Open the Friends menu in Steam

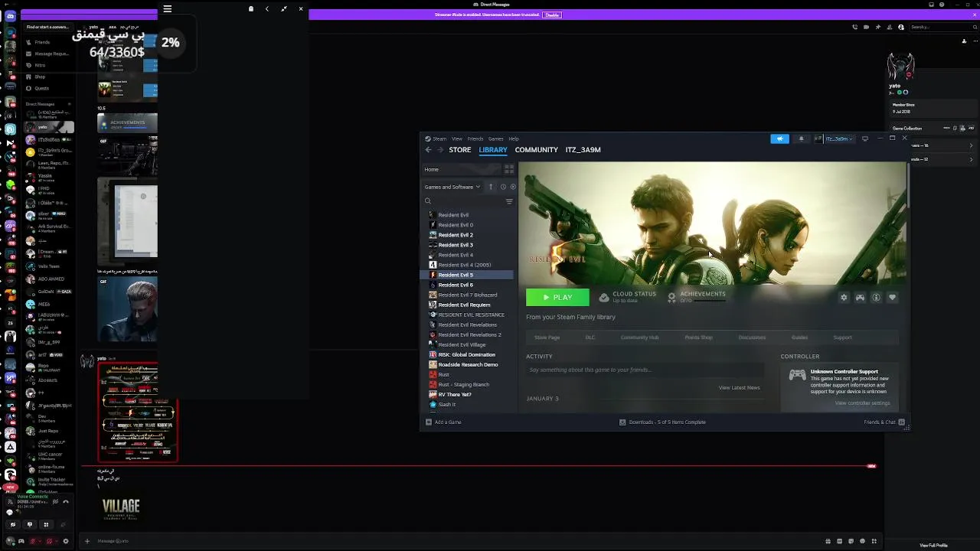[x=475, y=139]
